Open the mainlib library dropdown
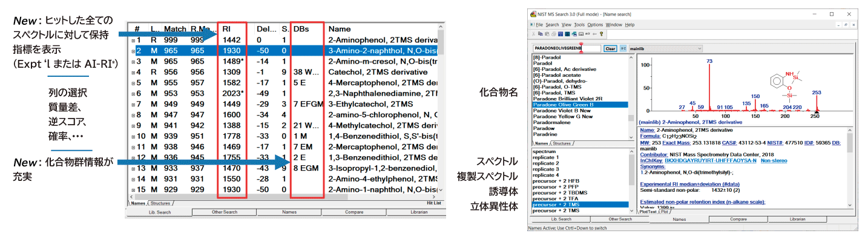The width and height of the screenshot is (868, 242). click(666, 48)
